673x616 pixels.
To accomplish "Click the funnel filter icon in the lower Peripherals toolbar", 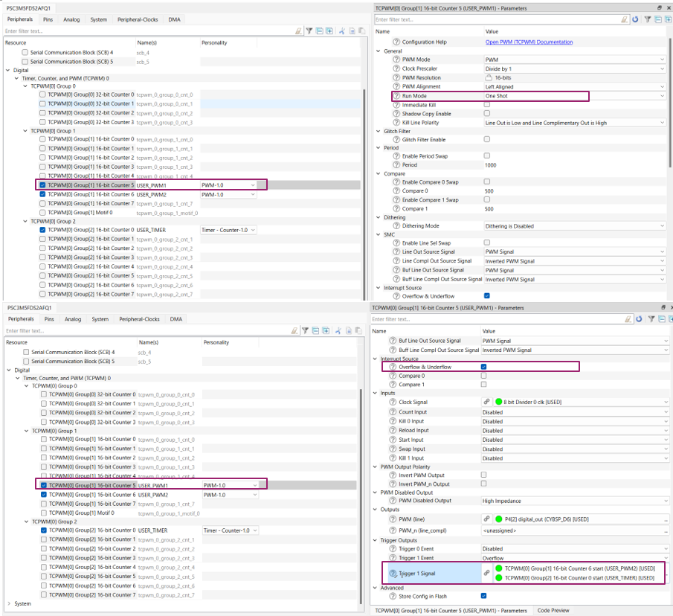I will pos(305,330).
